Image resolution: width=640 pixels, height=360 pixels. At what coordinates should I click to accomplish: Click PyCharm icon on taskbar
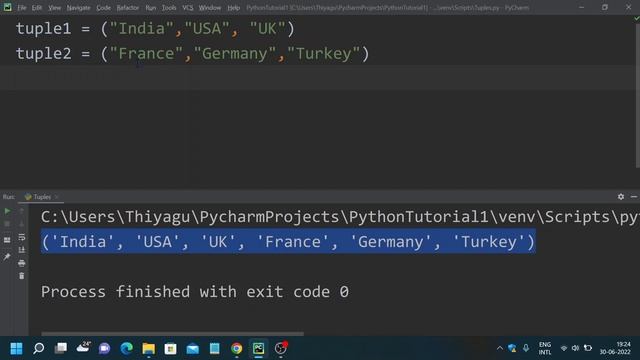(259, 349)
